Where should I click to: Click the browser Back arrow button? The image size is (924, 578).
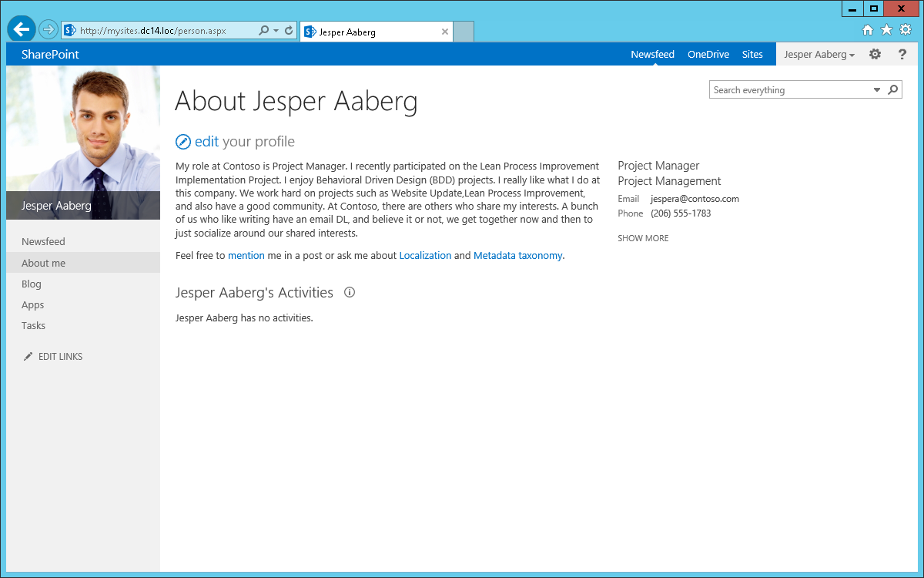tap(22, 29)
